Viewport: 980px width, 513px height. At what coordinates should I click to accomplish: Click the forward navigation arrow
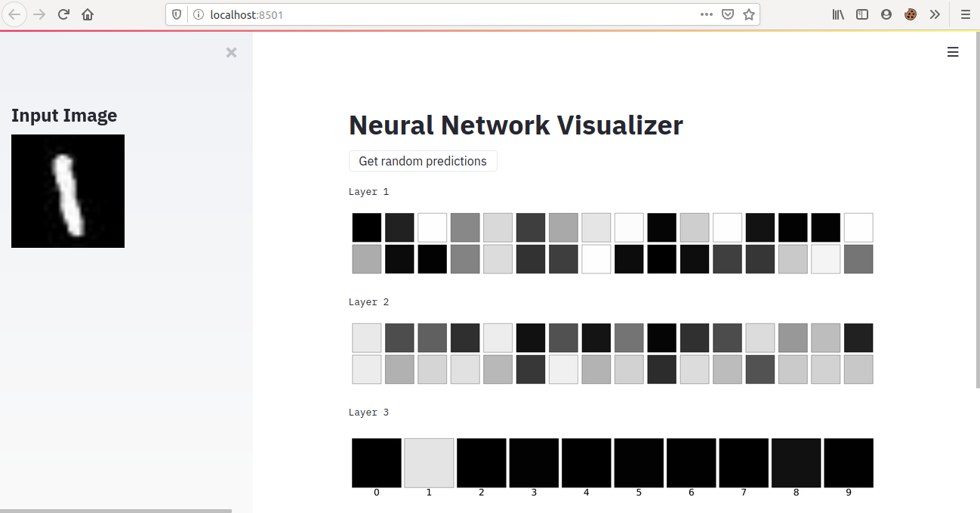pos(39,14)
